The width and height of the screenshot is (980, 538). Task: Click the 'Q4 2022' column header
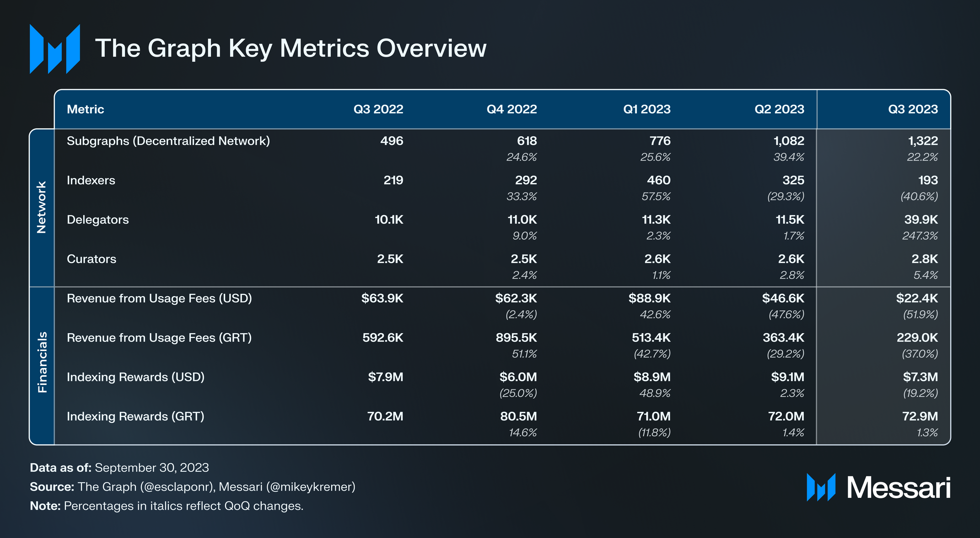[x=512, y=109]
